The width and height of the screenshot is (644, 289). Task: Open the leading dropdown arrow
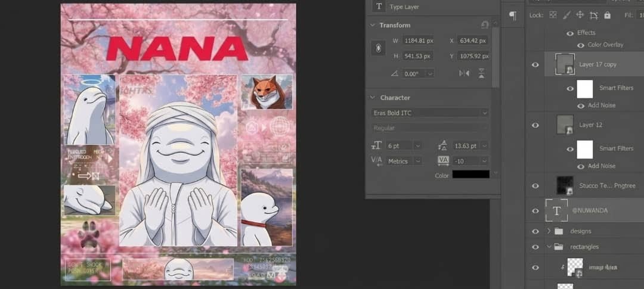[485, 145]
